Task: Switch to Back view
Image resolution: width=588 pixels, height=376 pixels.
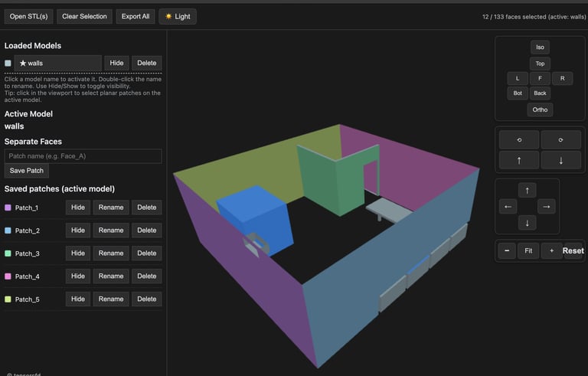Action: [540, 93]
